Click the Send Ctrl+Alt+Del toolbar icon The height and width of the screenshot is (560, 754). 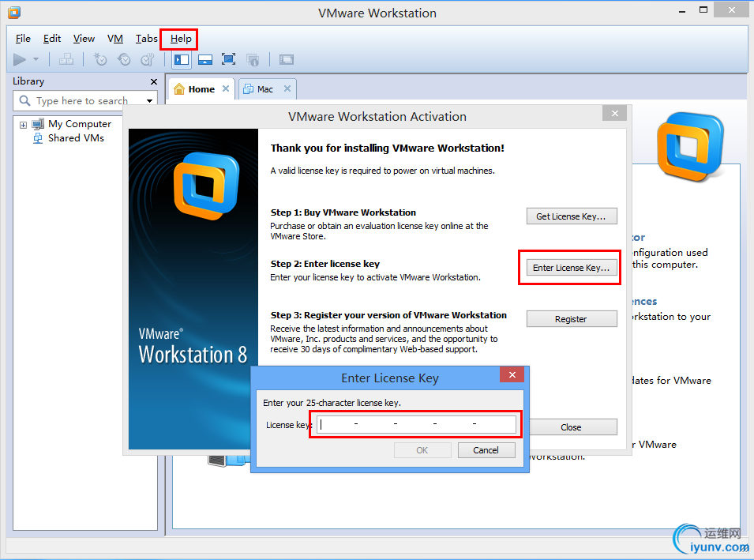[66, 60]
